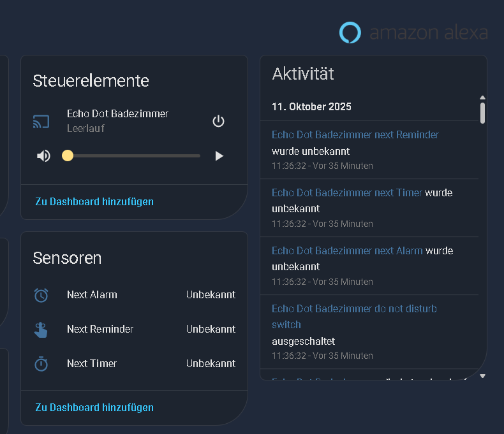This screenshot has width=504, height=434.
Task: Click the alarm clock icon for Next Alarm
Action: tap(41, 295)
